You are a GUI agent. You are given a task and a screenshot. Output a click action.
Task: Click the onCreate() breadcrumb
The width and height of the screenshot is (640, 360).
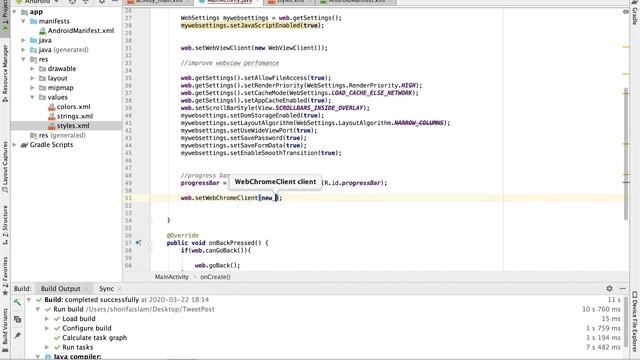[215, 277]
